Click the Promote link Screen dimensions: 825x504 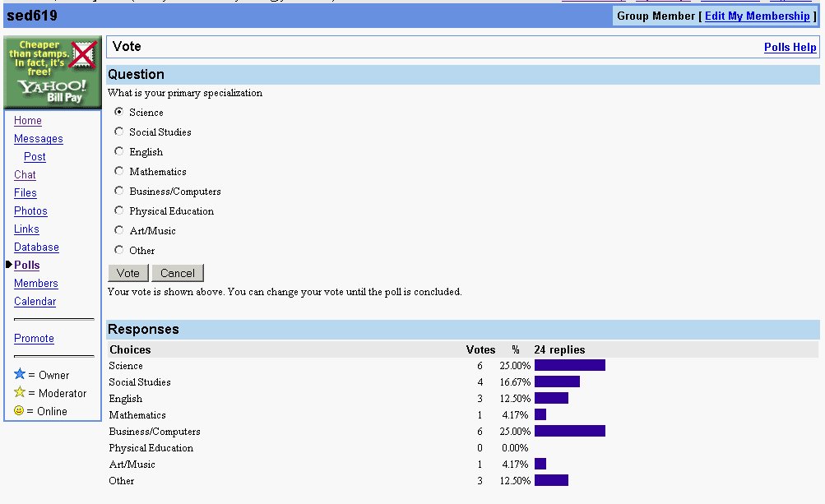coord(34,339)
